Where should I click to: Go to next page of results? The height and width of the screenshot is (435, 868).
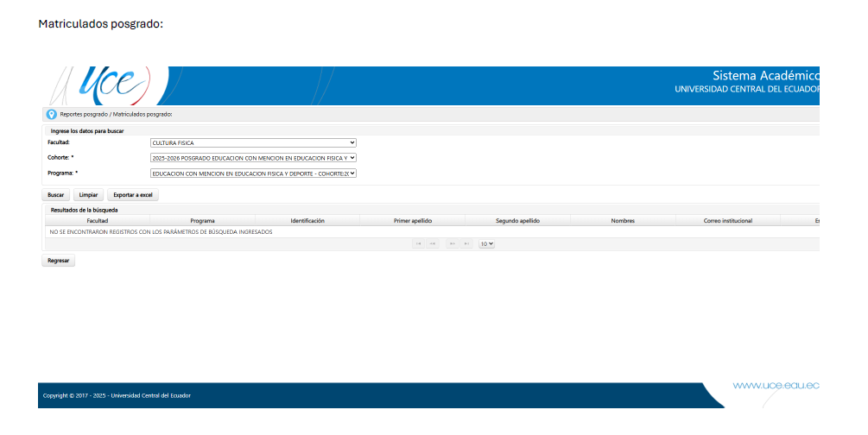[453, 244]
